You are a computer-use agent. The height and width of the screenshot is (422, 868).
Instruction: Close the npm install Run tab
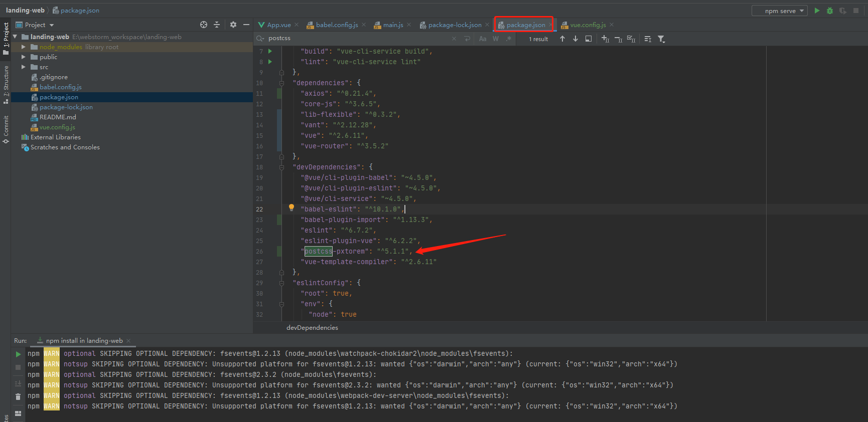[128, 341]
